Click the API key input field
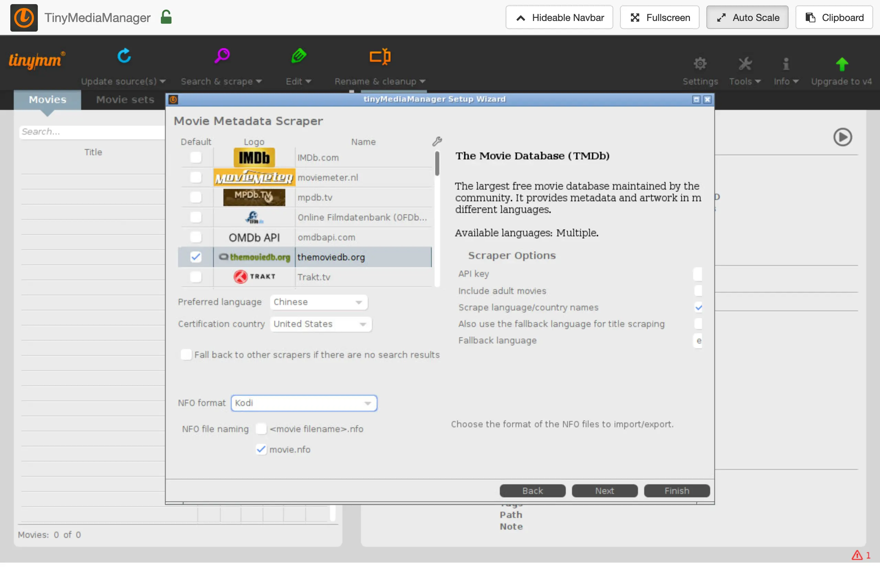This screenshot has width=880, height=588. coord(697,274)
